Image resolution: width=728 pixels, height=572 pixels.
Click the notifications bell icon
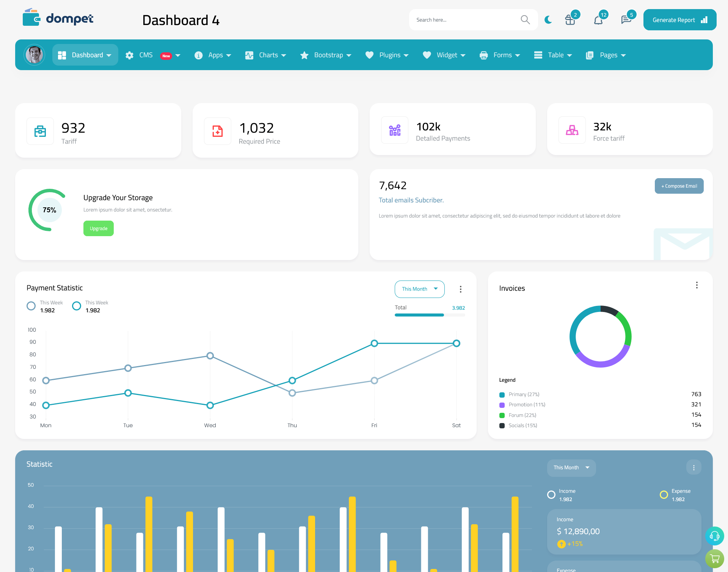point(598,19)
